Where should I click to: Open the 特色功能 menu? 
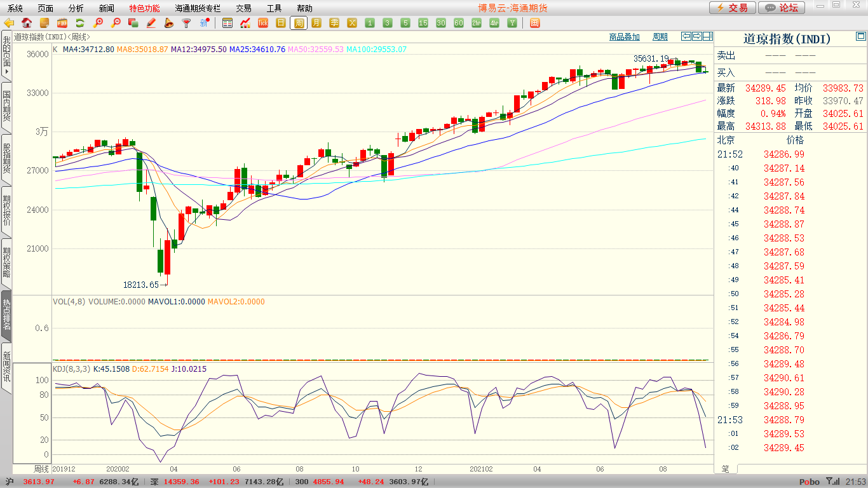(x=145, y=8)
